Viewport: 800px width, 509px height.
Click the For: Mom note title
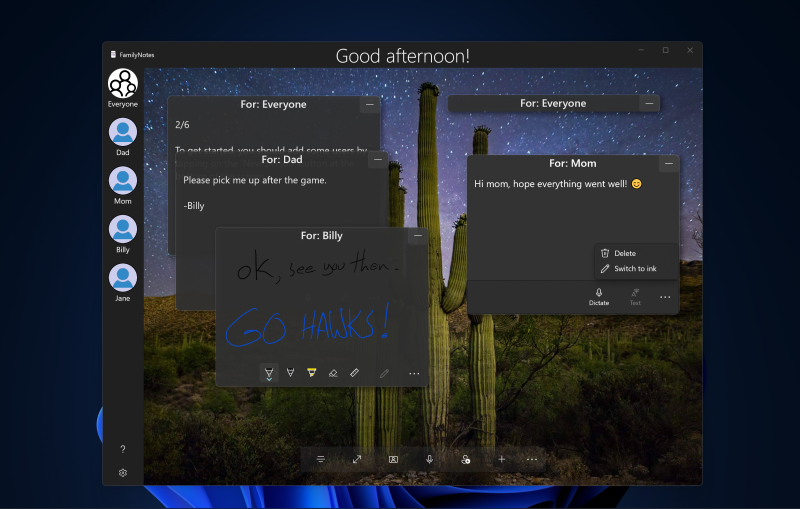(572, 163)
